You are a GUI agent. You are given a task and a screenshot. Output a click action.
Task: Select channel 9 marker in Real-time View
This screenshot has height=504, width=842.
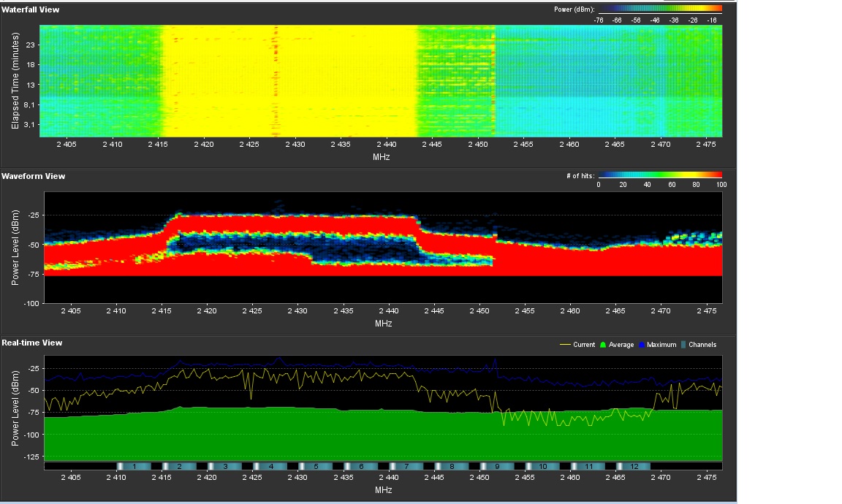click(x=497, y=467)
